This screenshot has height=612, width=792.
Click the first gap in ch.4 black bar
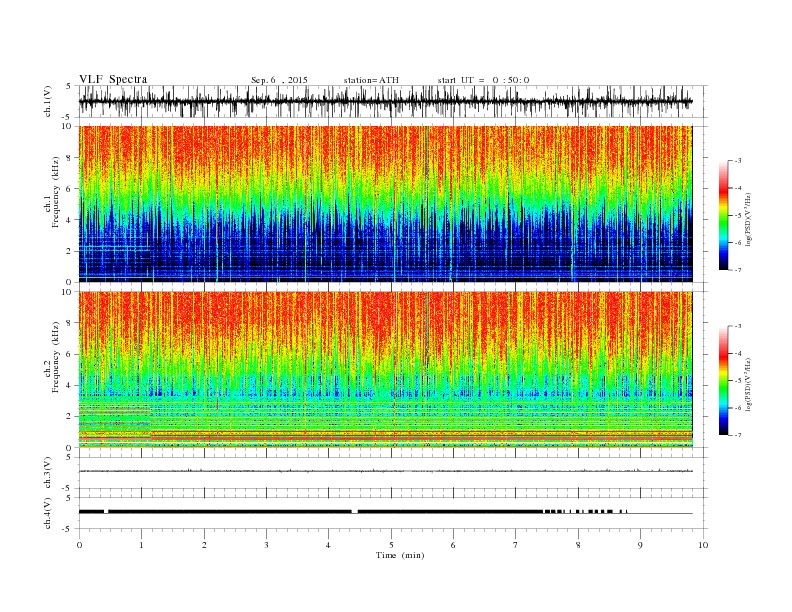tap(106, 512)
